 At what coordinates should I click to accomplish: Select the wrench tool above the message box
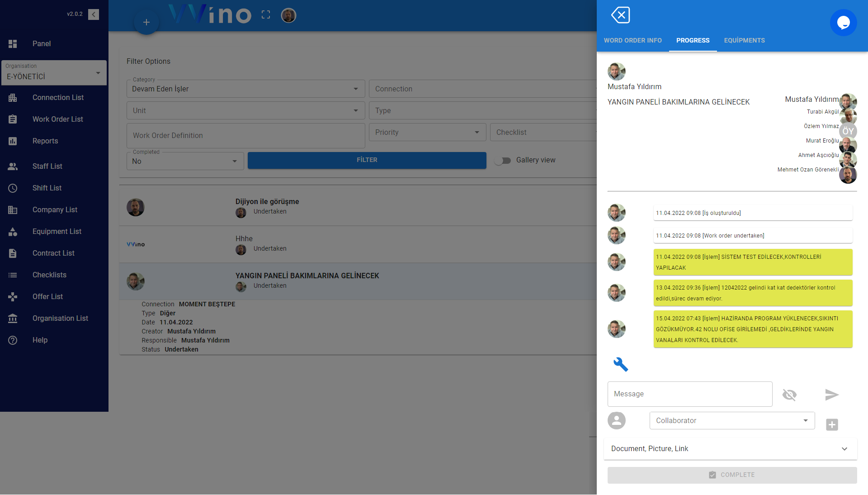[x=621, y=365]
